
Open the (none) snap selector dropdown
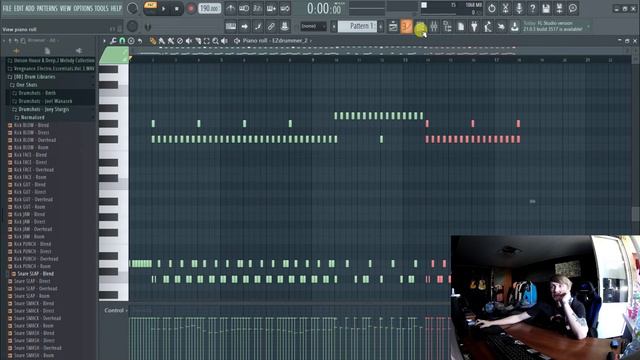click(313, 27)
